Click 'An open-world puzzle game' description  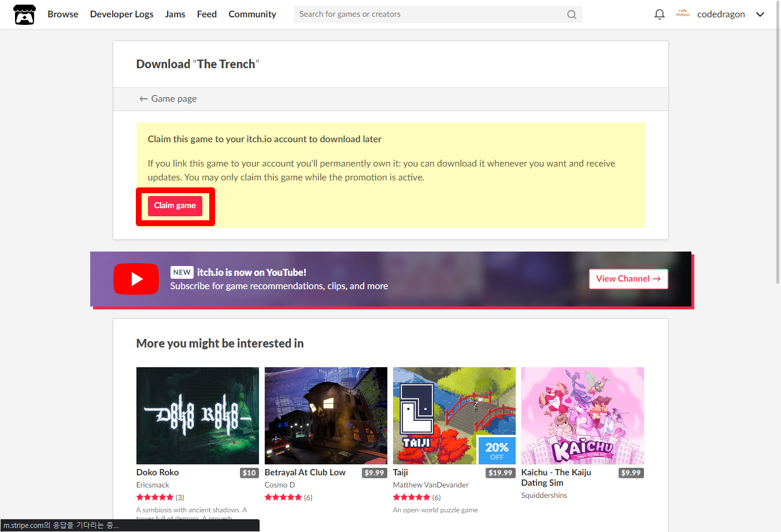point(435,510)
